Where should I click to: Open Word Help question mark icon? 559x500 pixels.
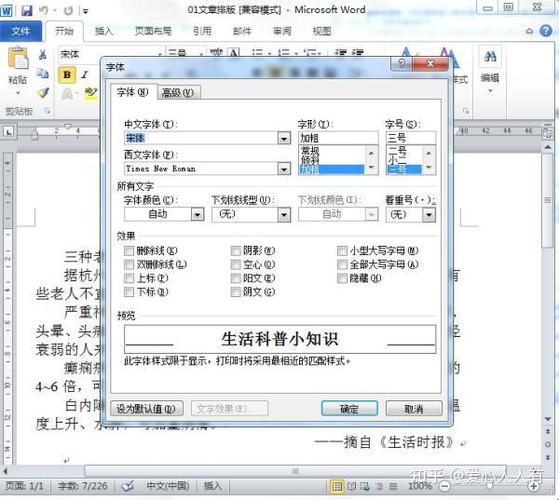click(x=546, y=31)
